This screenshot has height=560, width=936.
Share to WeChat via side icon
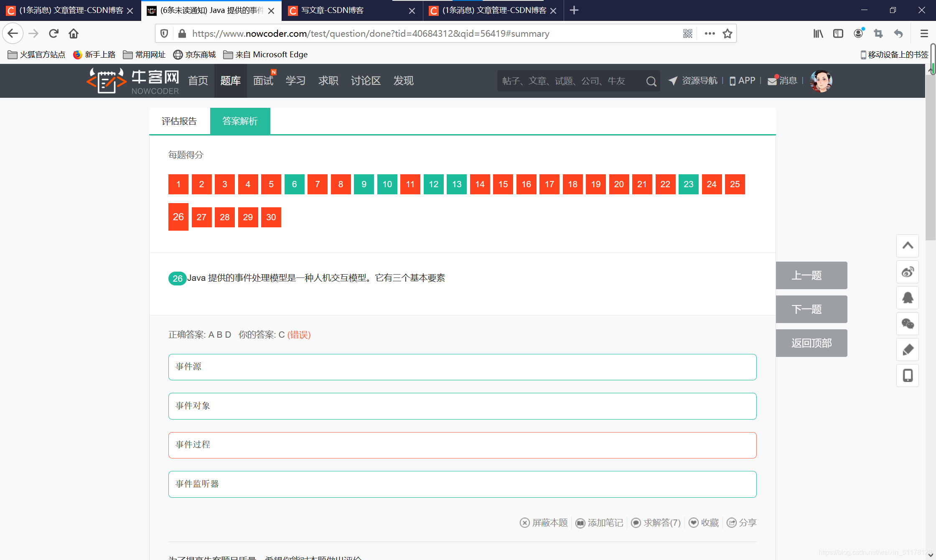(x=908, y=324)
